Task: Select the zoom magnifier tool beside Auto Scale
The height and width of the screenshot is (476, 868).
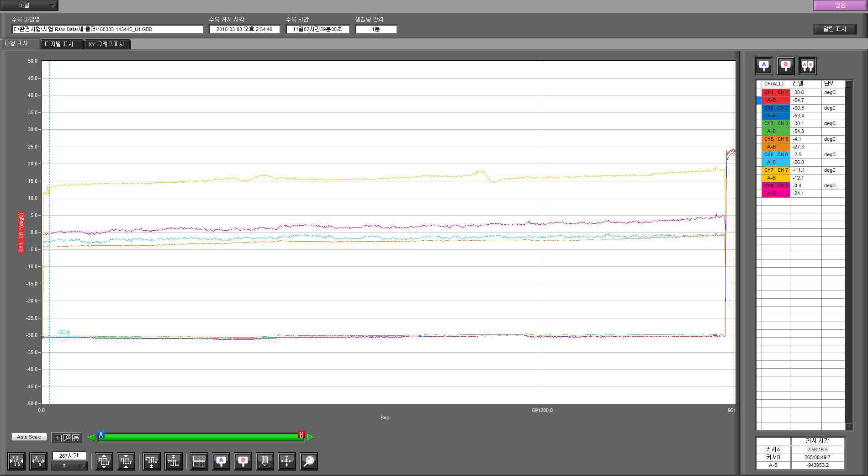Action: (67, 438)
